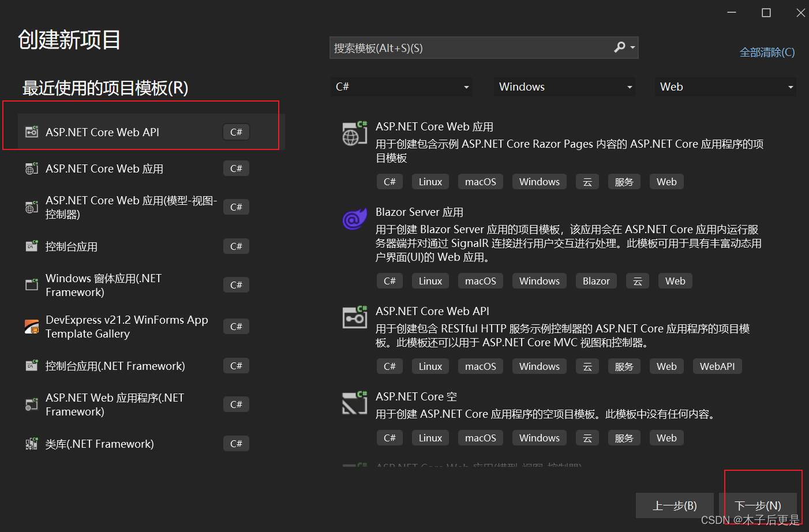The image size is (809, 532).
Task: Click the 上一步(B) button
Action: coord(675,505)
